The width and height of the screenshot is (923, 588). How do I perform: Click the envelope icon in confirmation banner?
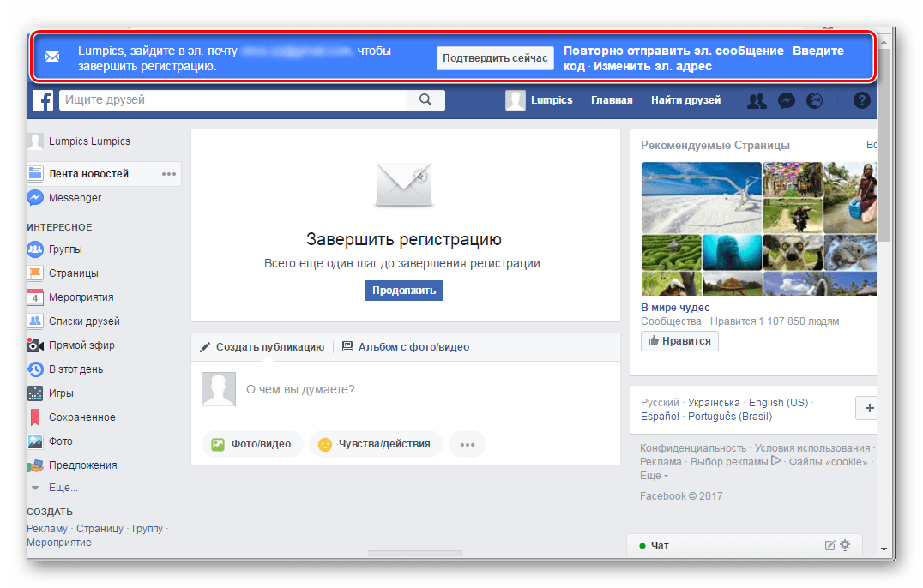52,57
